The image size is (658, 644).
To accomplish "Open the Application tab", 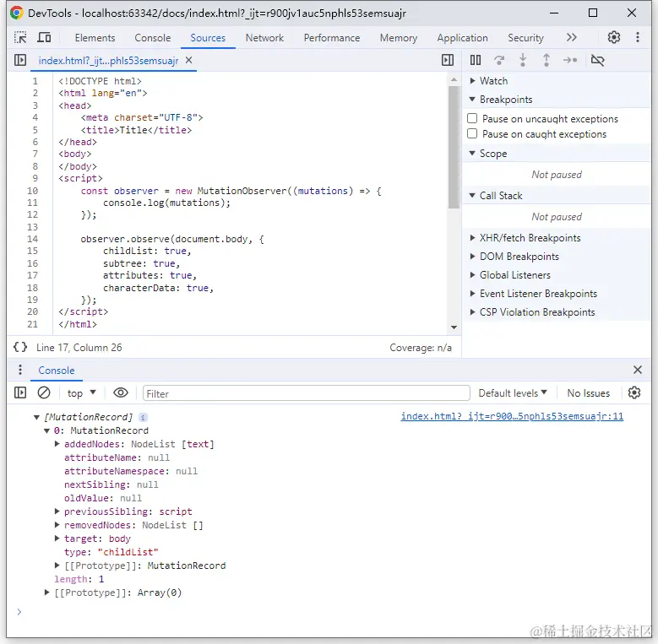I will pos(462,38).
